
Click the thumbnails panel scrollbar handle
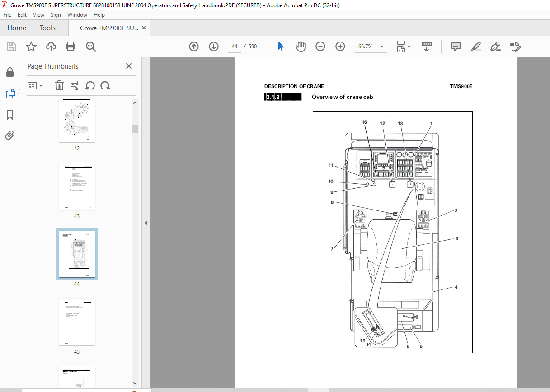tap(135, 129)
